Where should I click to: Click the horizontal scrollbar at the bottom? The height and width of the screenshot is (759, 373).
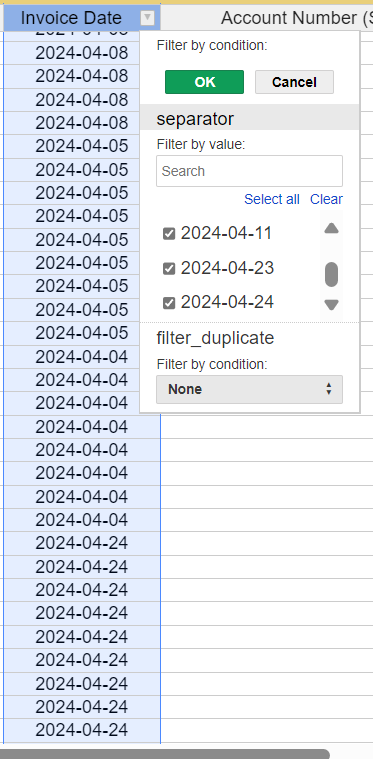[164, 754]
